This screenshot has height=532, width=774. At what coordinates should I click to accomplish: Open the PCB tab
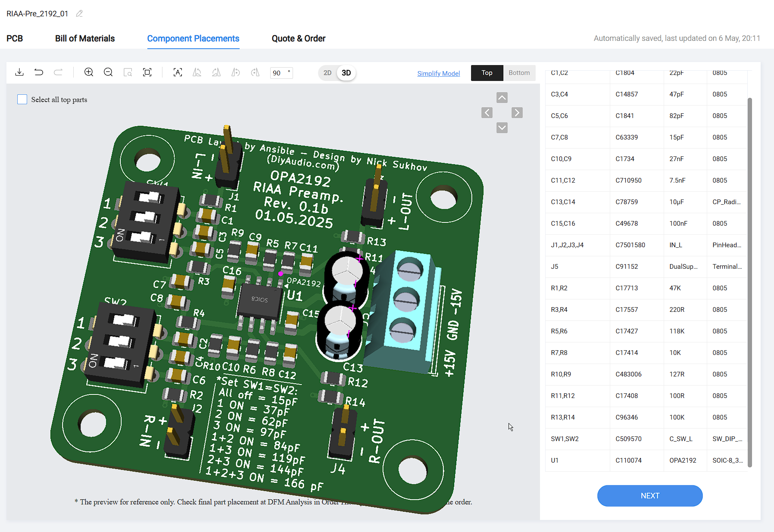[15, 38]
